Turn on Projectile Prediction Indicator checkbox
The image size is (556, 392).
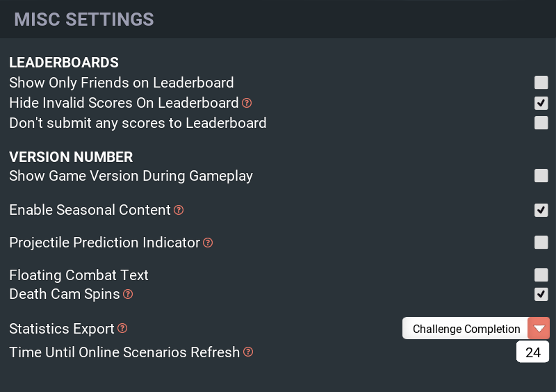coord(541,243)
